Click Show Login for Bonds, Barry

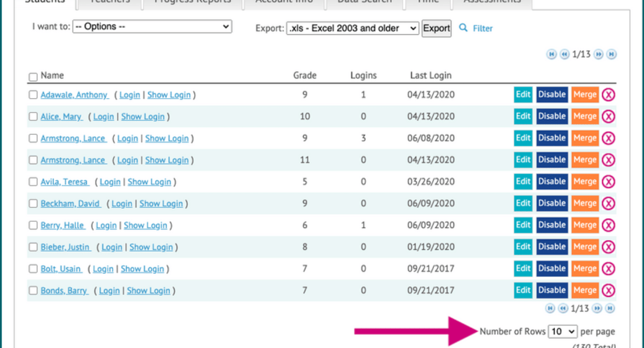(x=149, y=291)
